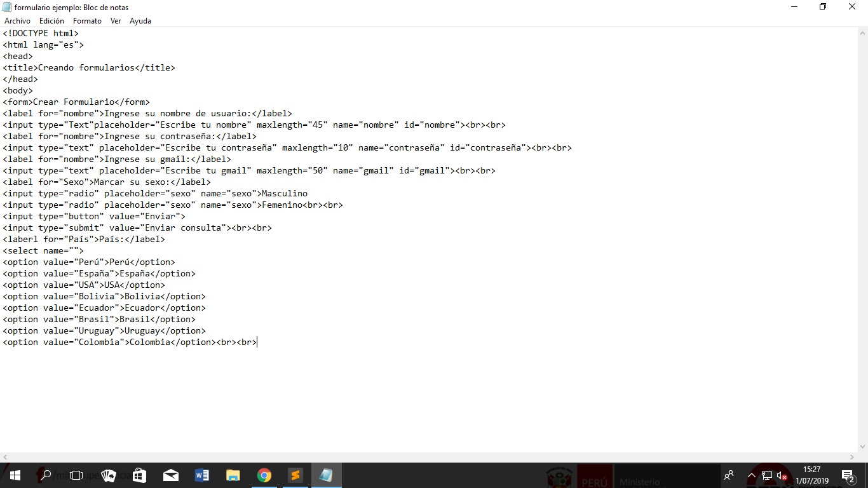Close the Notepad window
This screenshot has width=868, height=488.
tap(852, 7)
